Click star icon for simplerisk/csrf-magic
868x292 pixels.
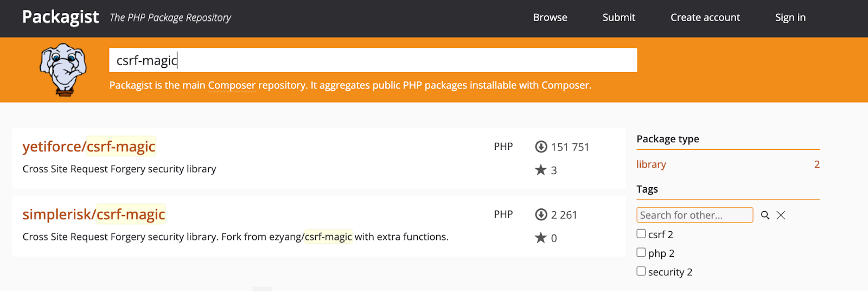(540, 238)
